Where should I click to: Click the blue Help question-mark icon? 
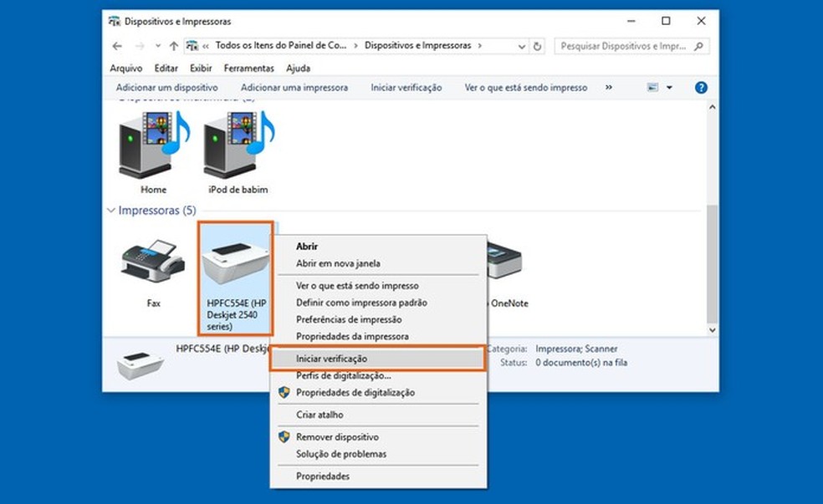(701, 87)
